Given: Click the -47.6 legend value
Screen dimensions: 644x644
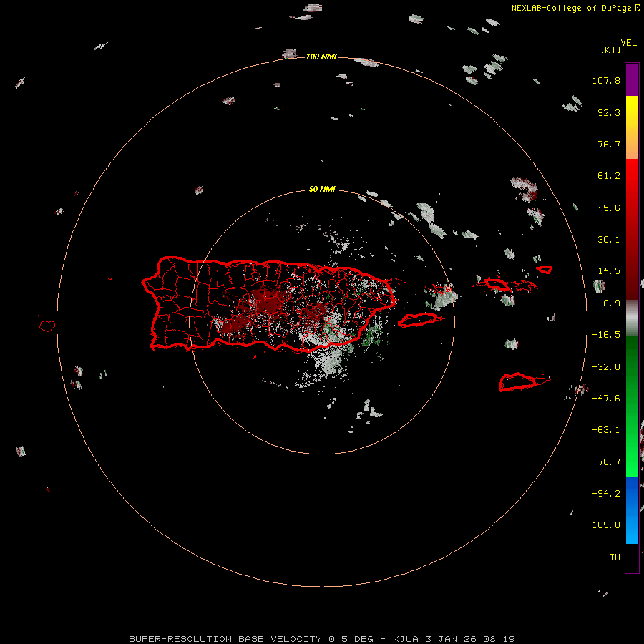Looking at the screenshot, I should pos(606,399).
